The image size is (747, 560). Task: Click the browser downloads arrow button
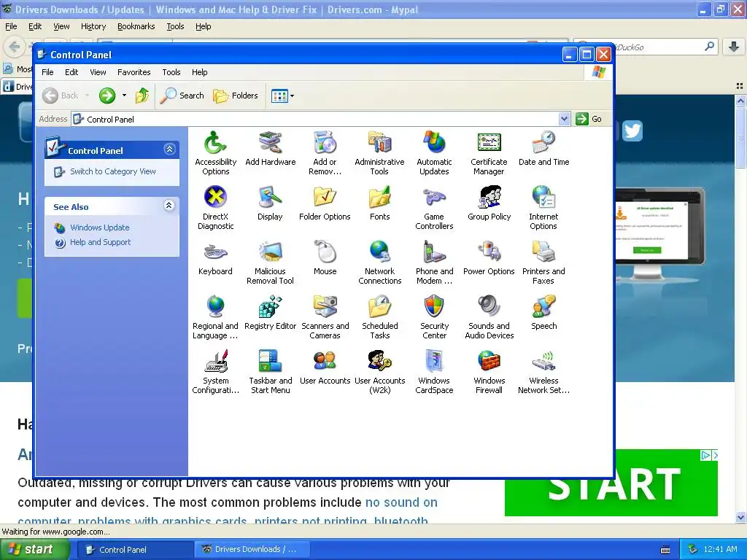[x=734, y=47]
